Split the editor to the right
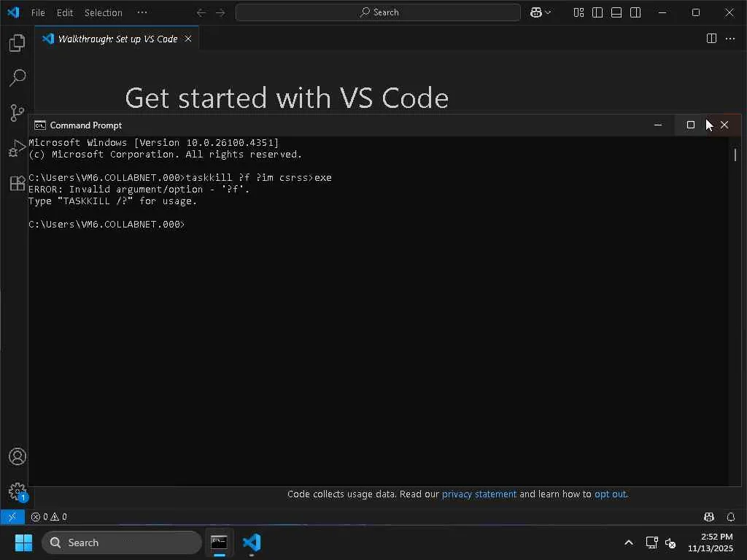 tap(711, 38)
